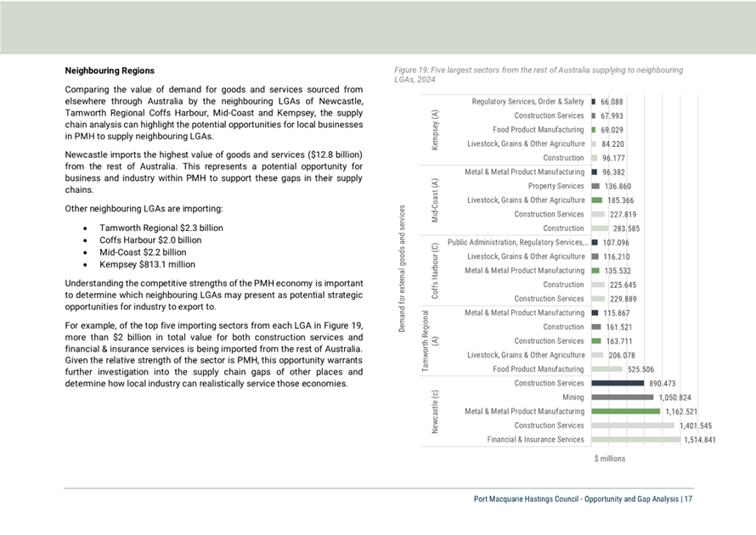This screenshot has width=756, height=535.
Task: Click the dark Newcastle Construction Services bar
Action: [x=618, y=383]
